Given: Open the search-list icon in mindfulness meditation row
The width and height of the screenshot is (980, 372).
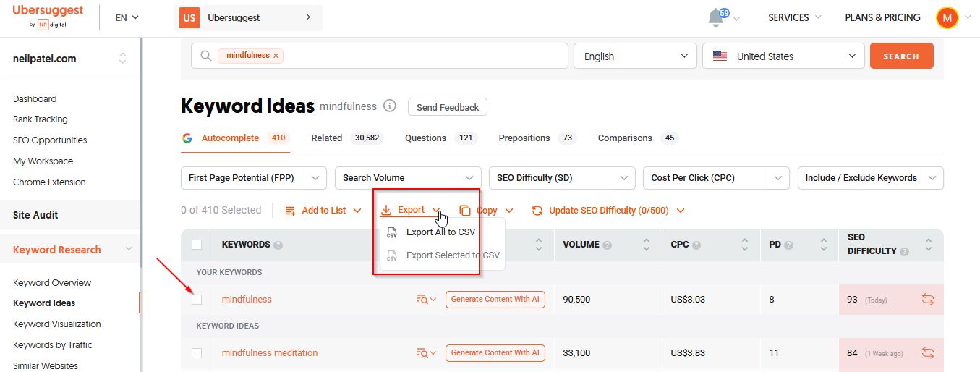Looking at the screenshot, I should coord(426,353).
